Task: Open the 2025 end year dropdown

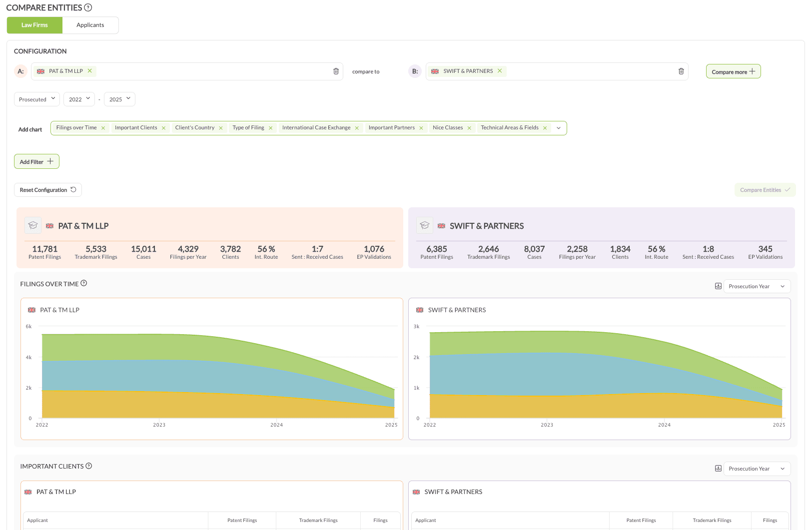Action: 119,99
